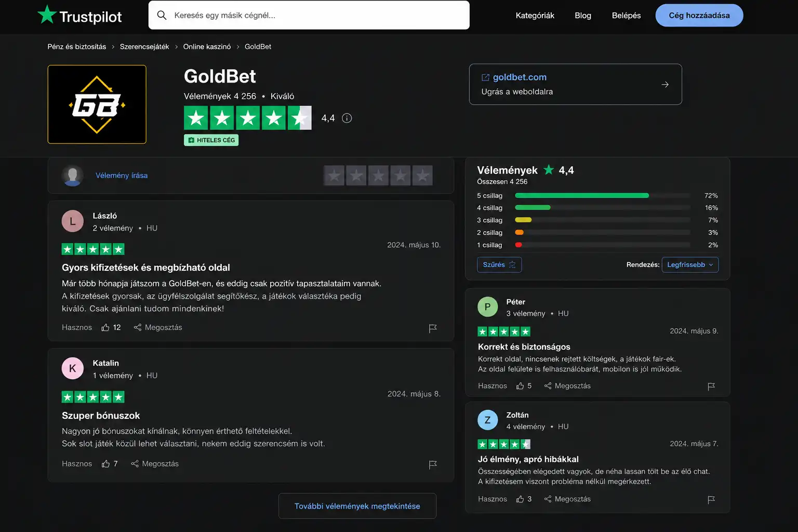Screen dimensions: 798x532
Task: Click the search magnifier icon
Action: coord(162,15)
